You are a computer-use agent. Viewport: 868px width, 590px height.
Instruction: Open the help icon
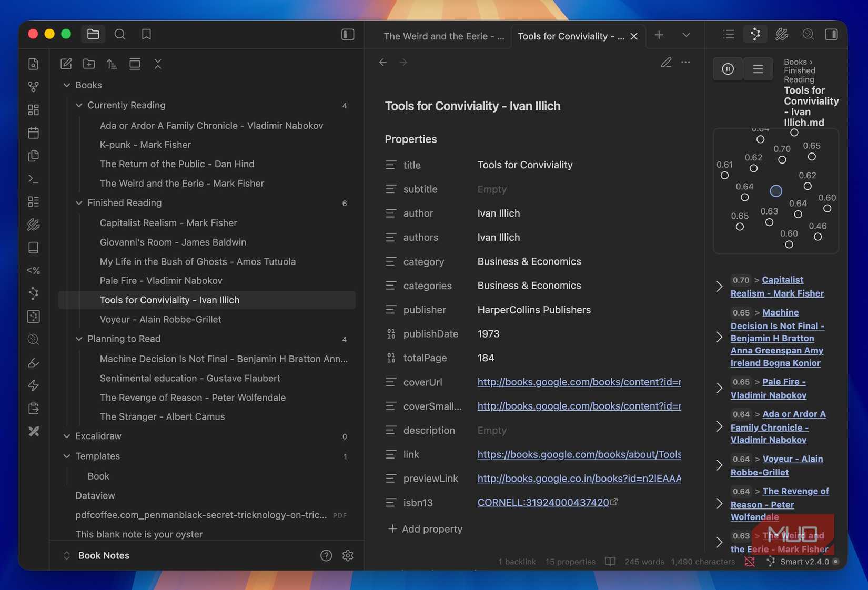326,555
